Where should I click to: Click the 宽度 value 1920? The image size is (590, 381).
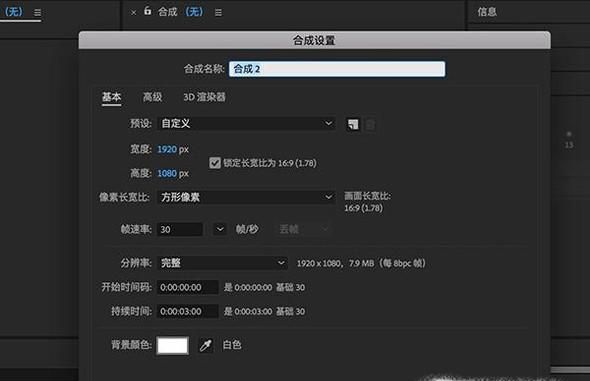(167, 149)
